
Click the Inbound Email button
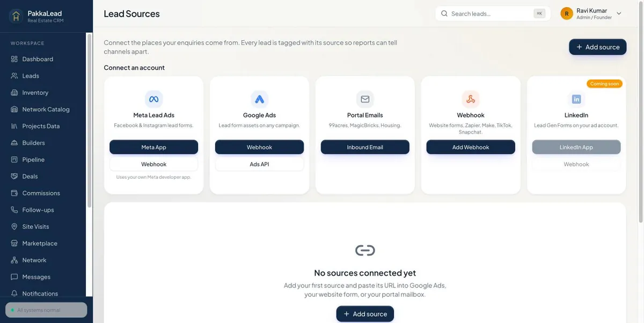(x=365, y=147)
